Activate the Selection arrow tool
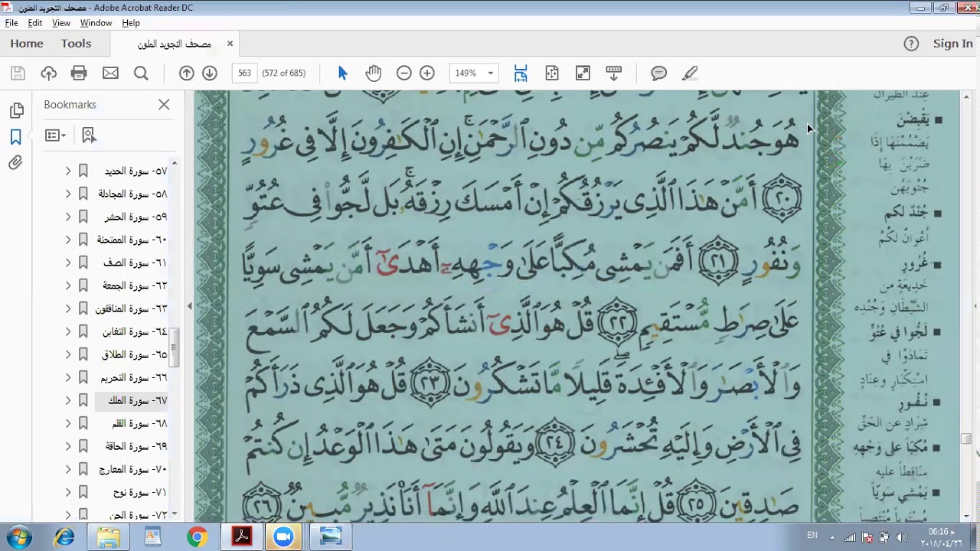The image size is (980, 551). [x=342, y=73]
